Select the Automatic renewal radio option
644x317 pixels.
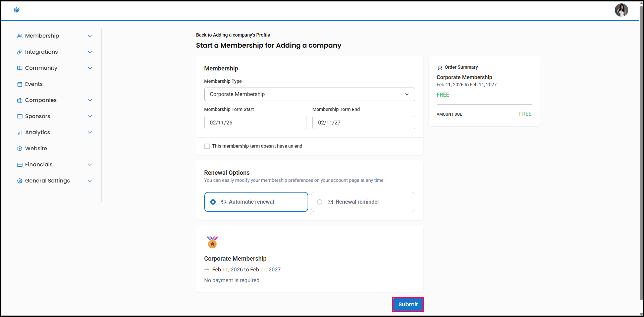tap(213, 202)
